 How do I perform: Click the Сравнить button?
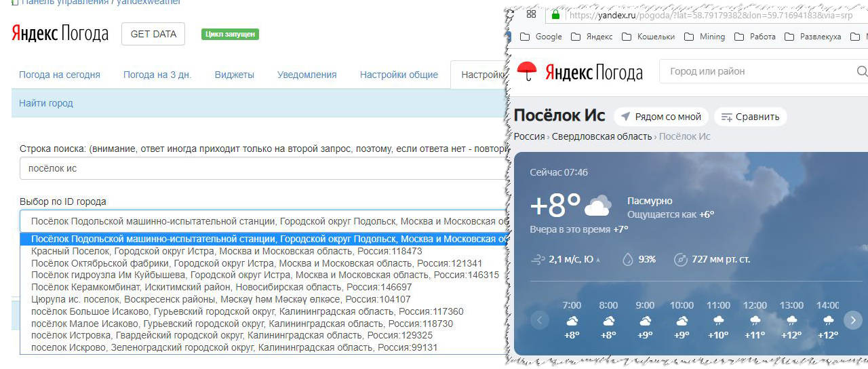(751, 117)
